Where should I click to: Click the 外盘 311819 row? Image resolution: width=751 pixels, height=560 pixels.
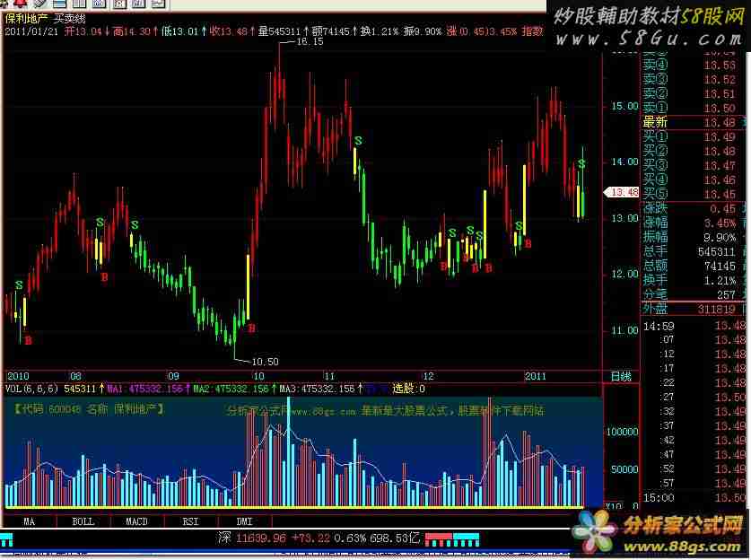[x=694, y=309]
